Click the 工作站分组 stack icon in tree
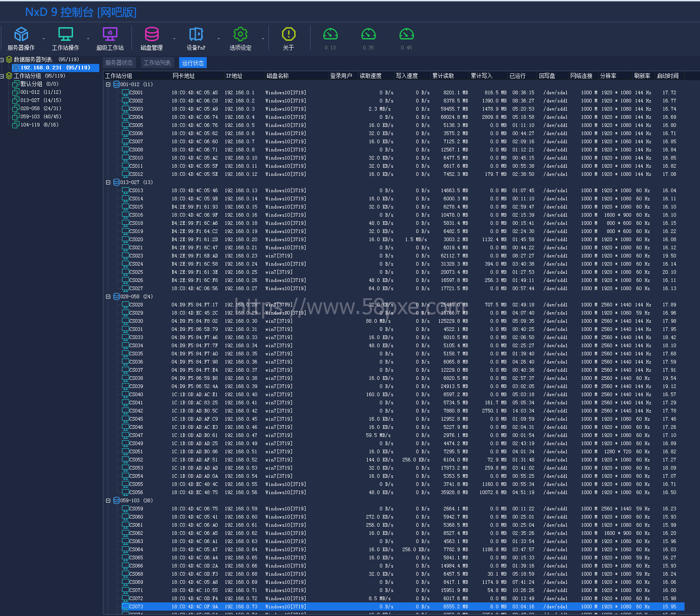This screenshot has height=616, width=700. 9,76
